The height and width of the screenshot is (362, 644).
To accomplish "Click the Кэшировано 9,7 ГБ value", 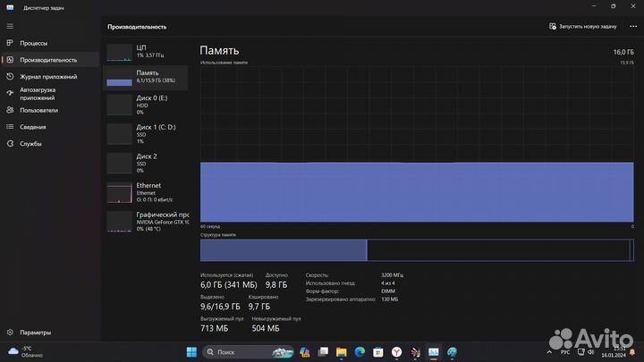I will (259, 307).
